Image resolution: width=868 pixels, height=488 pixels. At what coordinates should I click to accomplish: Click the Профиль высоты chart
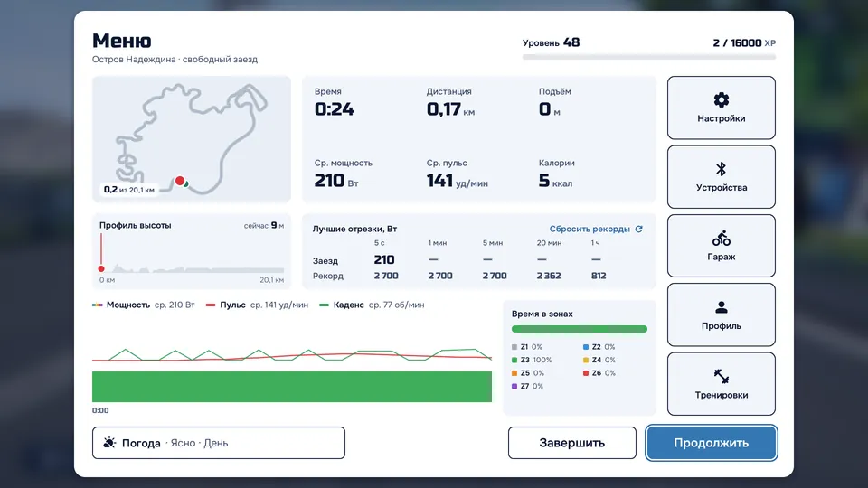[192, 251]
